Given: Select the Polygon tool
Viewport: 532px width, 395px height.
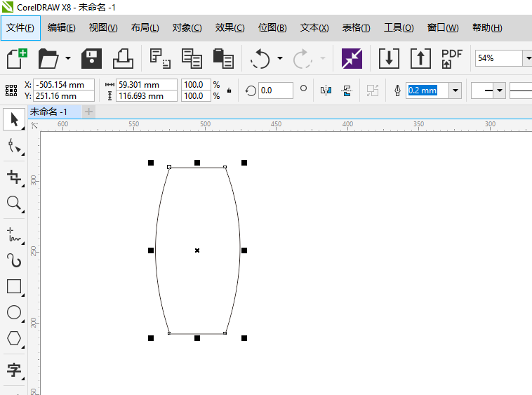Looking at the screenshot, I should [x=13, y=338].
